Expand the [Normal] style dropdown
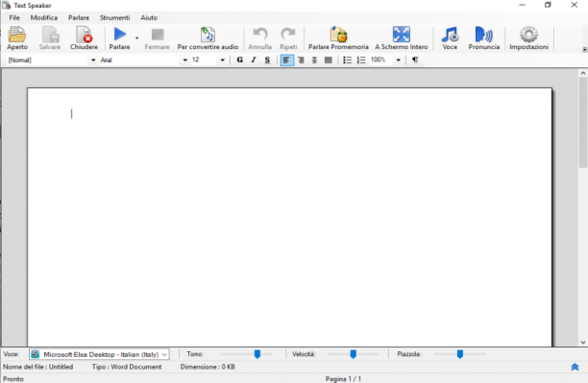Screen dimensions: 588x383 coord(93,60)
